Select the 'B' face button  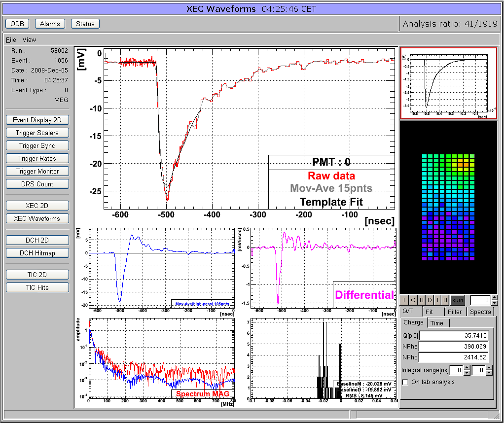coord(446,300)
